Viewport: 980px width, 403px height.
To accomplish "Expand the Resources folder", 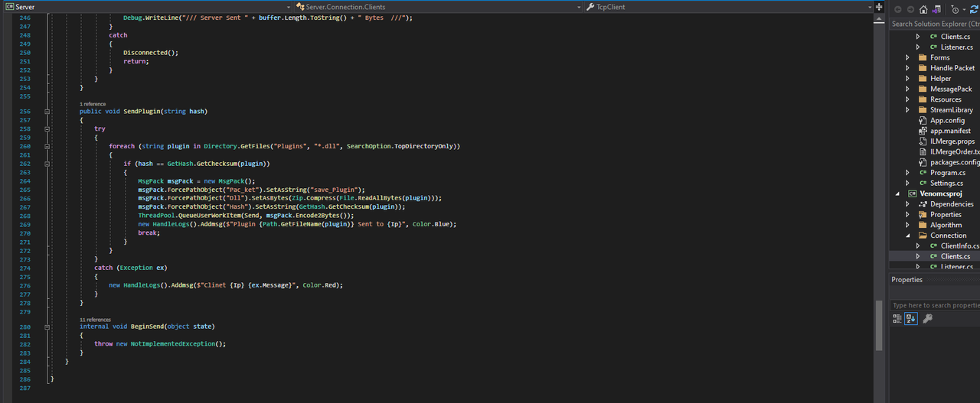I will point(908,99).
